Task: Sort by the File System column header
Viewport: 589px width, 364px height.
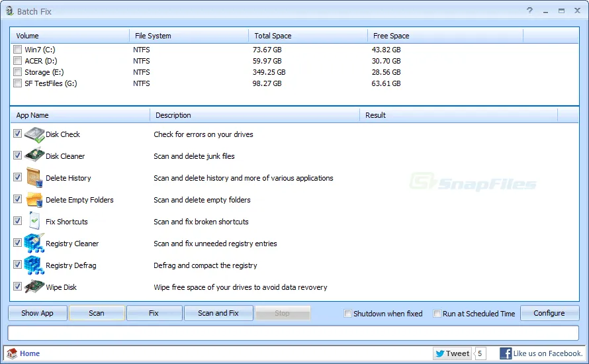Action: click(189, 36)
